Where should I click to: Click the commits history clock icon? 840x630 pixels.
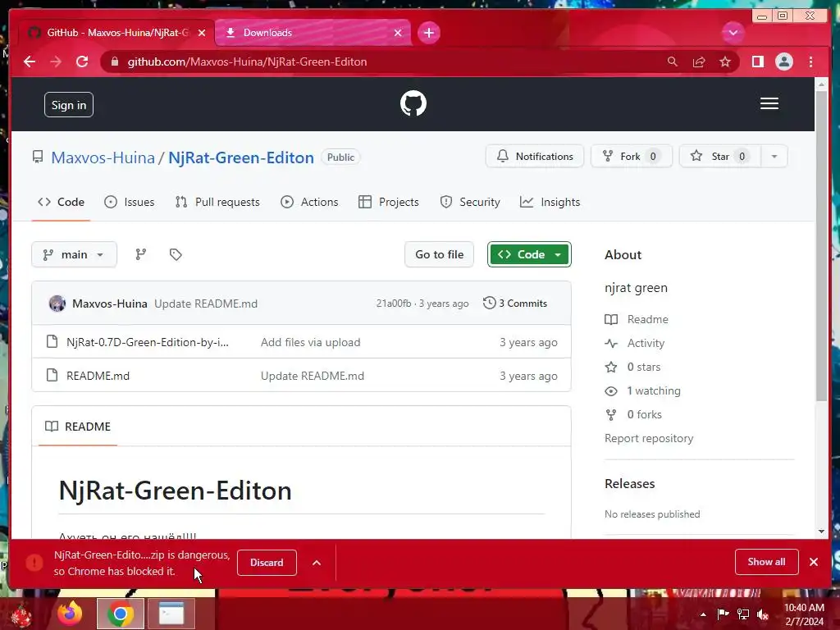(x=489, y=303)
